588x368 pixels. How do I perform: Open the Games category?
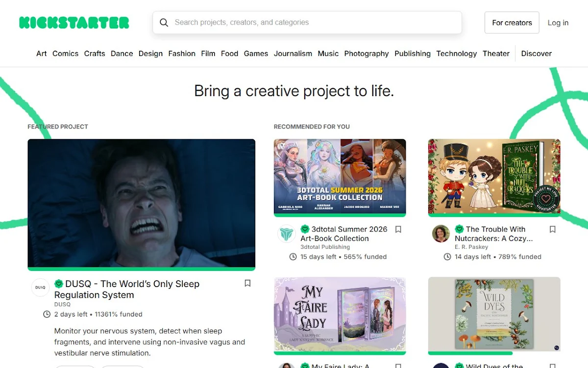tap(256, 53)
